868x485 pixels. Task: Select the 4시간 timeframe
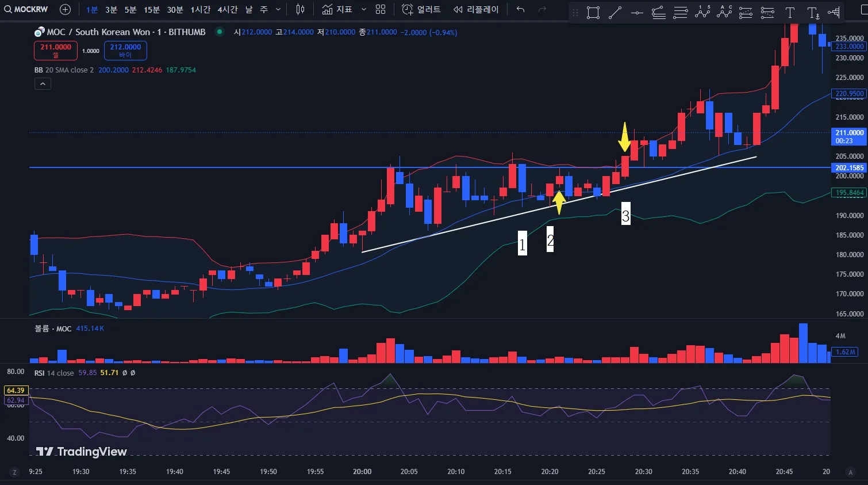[x=228, y=10]
